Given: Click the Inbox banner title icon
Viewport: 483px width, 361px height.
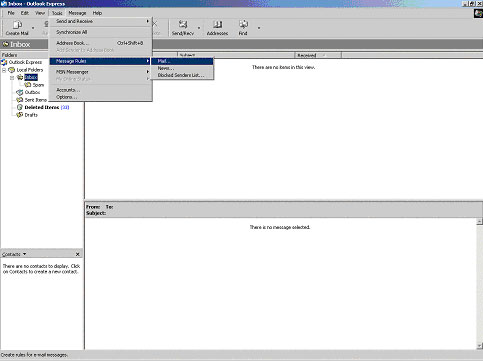Looking at the screenshot, I should tap(5, 44).
